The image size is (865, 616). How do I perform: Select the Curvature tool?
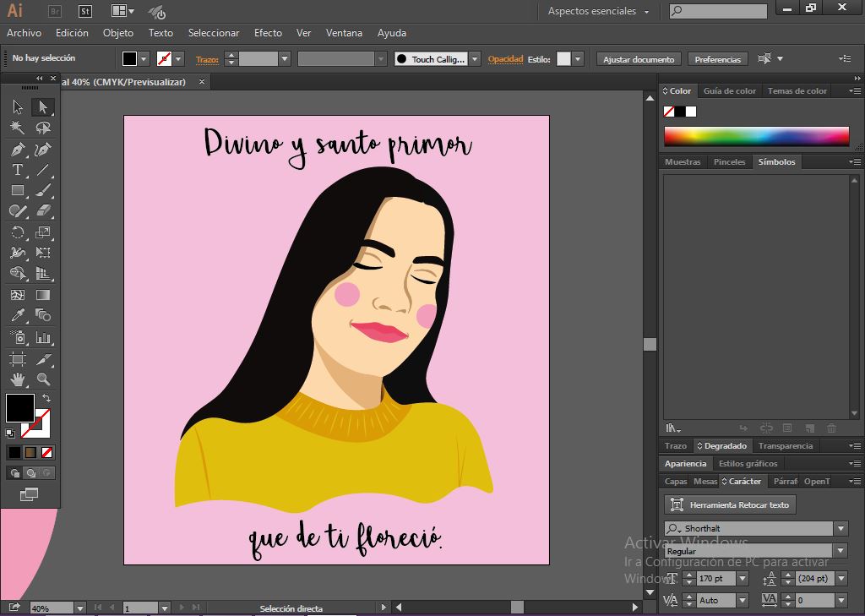click(43, 149)
